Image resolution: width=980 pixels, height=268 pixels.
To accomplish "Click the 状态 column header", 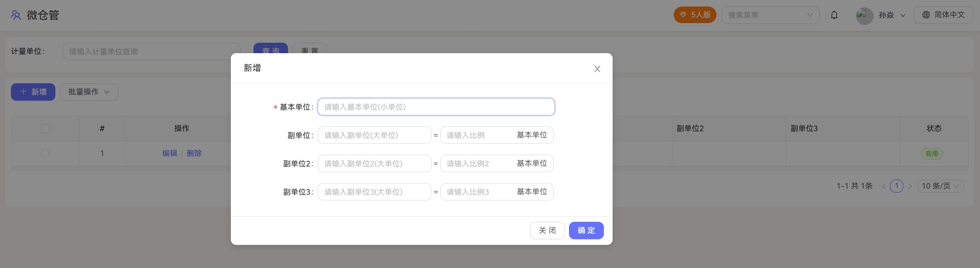I will tap(934, 129).
